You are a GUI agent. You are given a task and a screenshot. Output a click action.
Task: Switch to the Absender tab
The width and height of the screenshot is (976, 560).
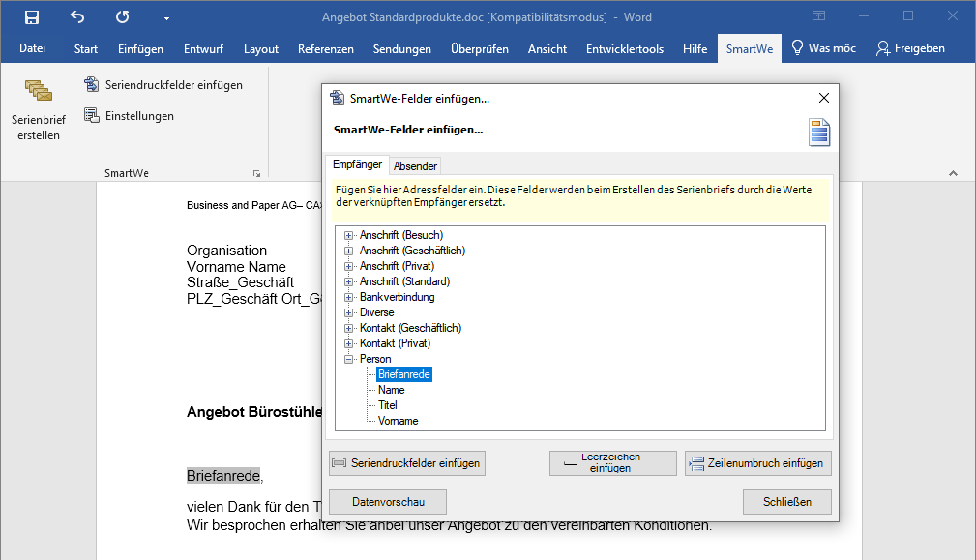coord(416,166)
